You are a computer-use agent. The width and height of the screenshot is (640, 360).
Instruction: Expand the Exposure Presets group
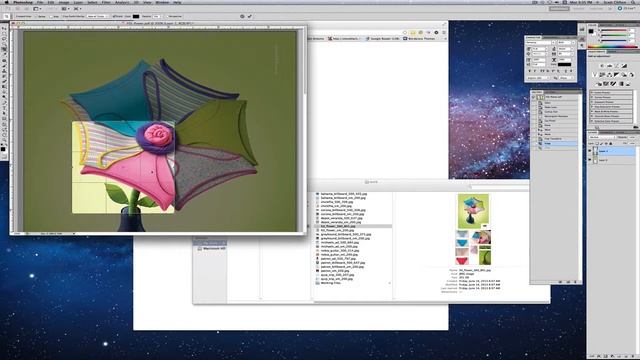click(x=591, y=102)
